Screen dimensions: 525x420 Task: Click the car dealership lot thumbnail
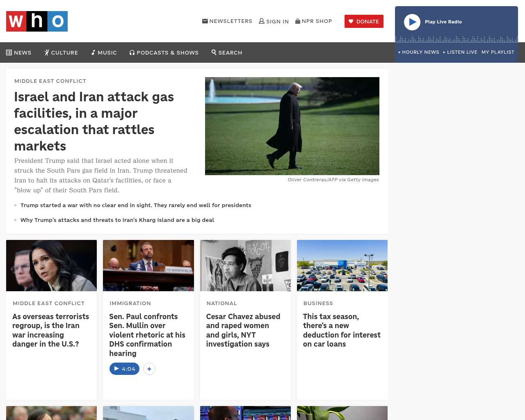pyautogui.click(x=342, y=265)
